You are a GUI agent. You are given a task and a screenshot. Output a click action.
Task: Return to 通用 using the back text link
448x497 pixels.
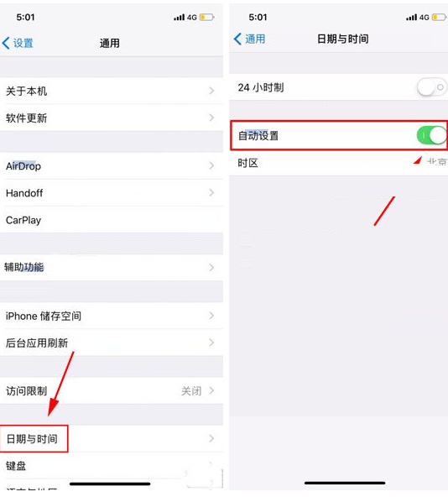coord(255,39)
